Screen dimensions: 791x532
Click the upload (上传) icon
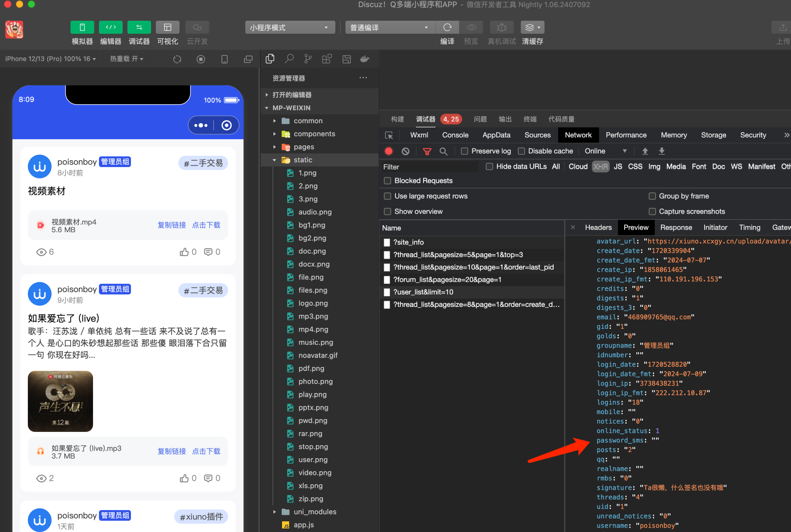click(783, 27)
